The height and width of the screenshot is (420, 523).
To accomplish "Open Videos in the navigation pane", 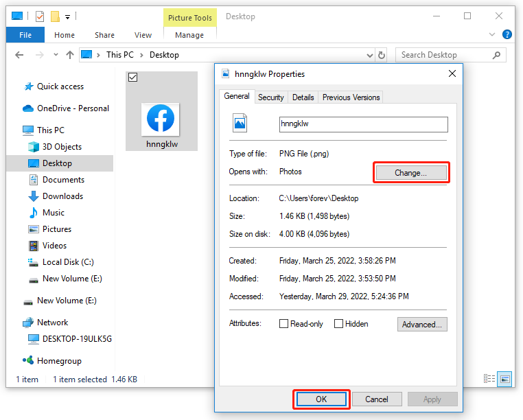I will click(54, 246).
